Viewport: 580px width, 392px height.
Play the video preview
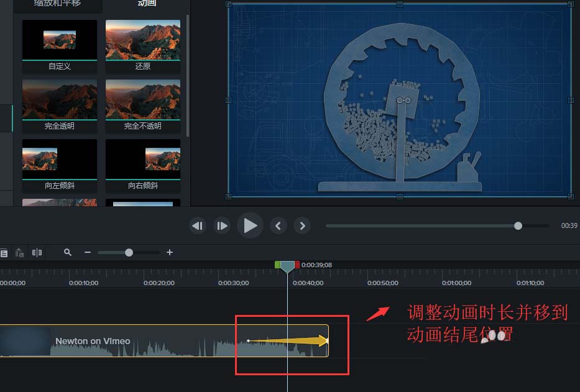[x=250, y=226]
